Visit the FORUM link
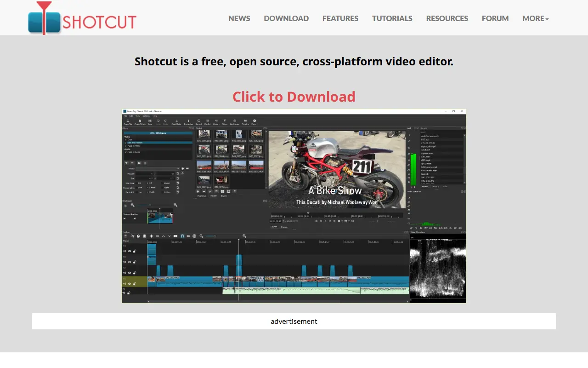Viewport: 588px width, 368px height. coord(495,18)
